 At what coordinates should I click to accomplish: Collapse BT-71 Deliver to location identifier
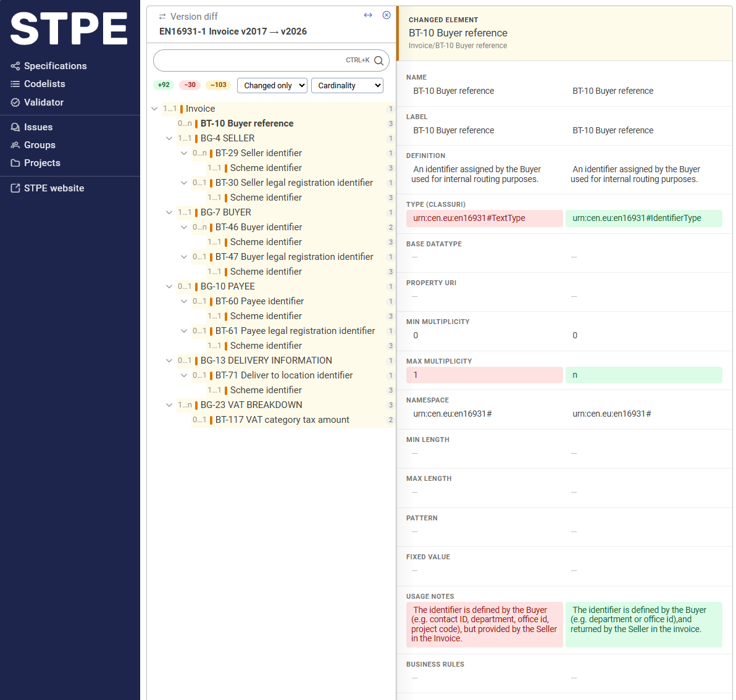coord(184,376)
